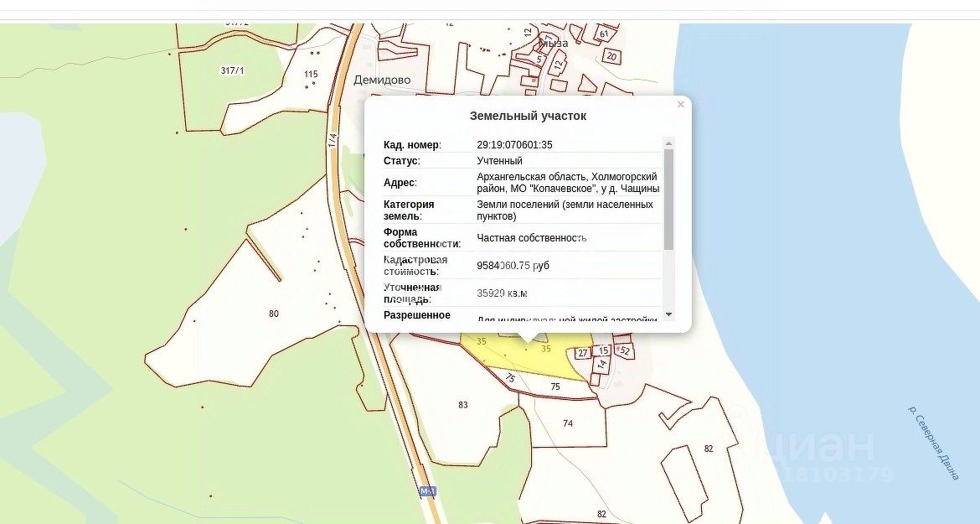980x524 pixels.
Task: Click the Адрес label
Action: click(400, 183)
